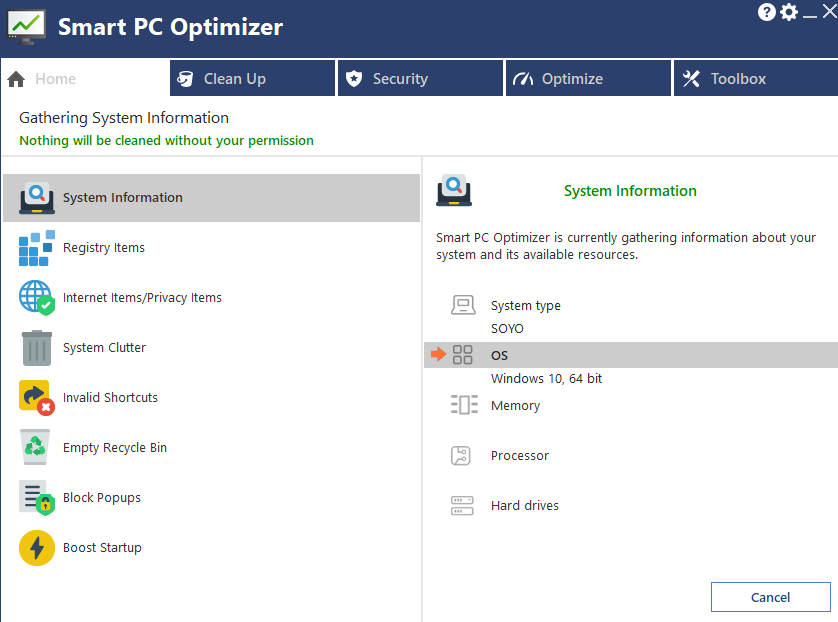Open the settings gear icon
This screenshot has width=838, height=622.
789,12
